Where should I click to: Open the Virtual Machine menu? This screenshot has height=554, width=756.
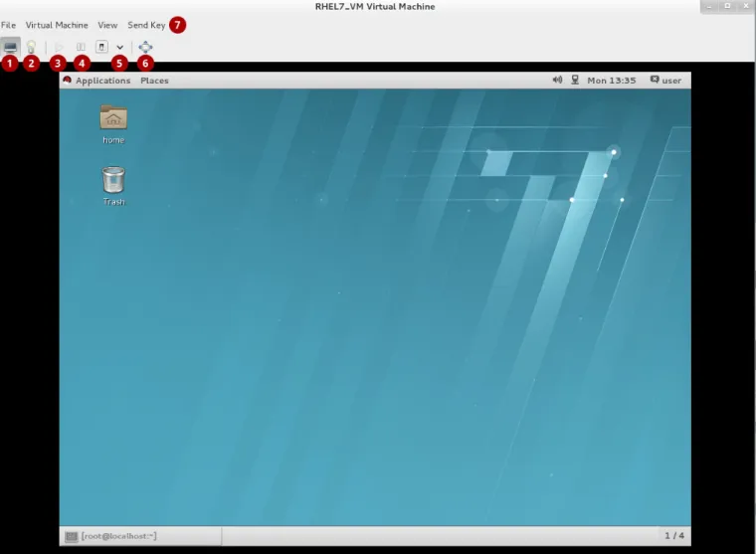point(57,25)
